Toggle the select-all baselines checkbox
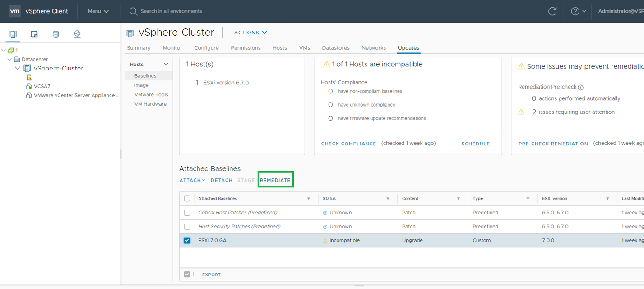This screenshot has height=289, width=644. [x=187, y=198]
